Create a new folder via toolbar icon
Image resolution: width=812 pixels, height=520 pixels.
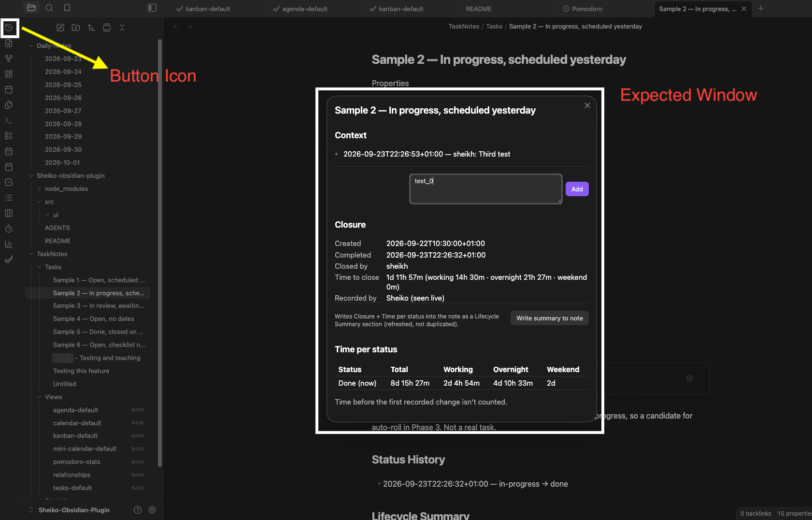[76, 28]
